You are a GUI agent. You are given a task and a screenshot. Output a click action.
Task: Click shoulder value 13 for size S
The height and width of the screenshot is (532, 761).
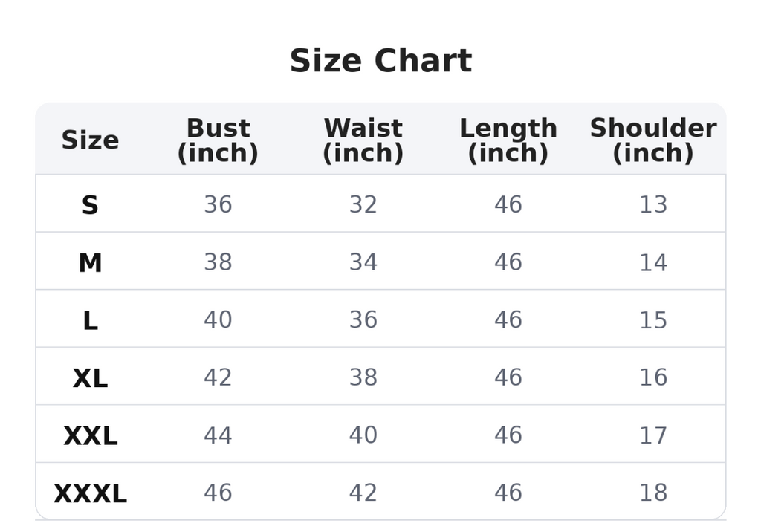pos(653,204)
